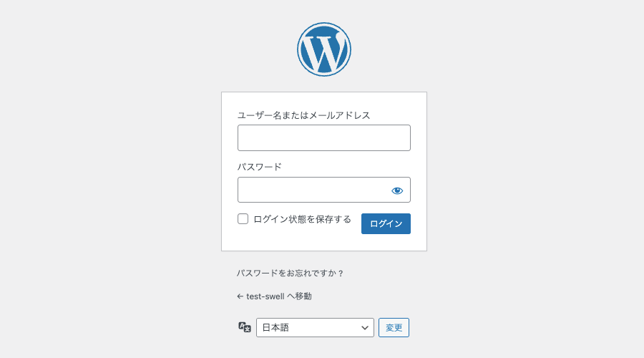Image resolution: width=644 pixels, height=358 pixels.
Task: Click into the パスワード input field
Action: pyautogui.click(x=312, y=190)
